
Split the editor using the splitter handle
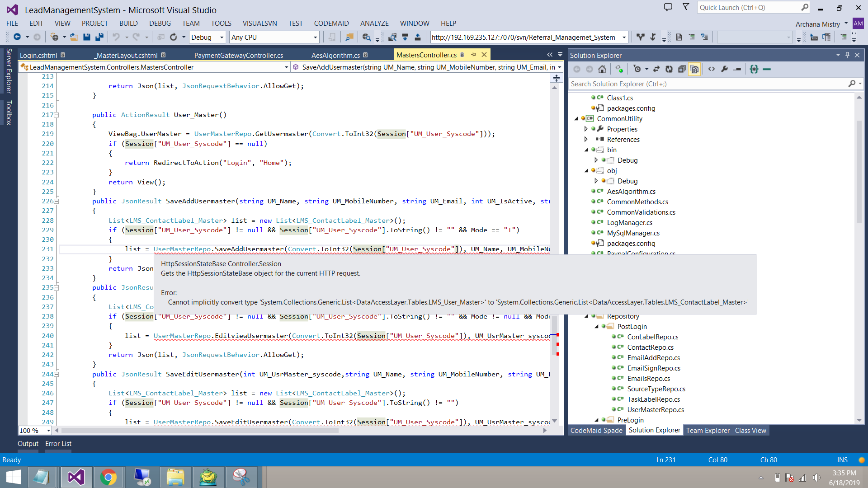tap(557, 78)
